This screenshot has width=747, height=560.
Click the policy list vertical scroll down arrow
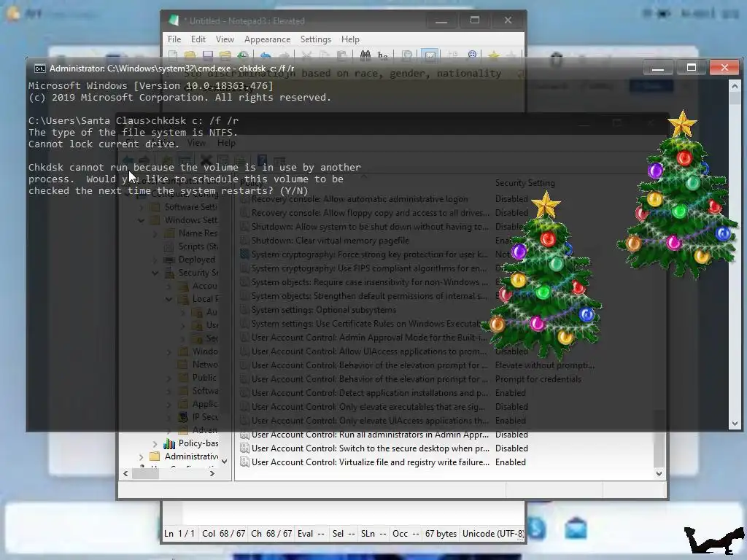click(x=659, y=474)
